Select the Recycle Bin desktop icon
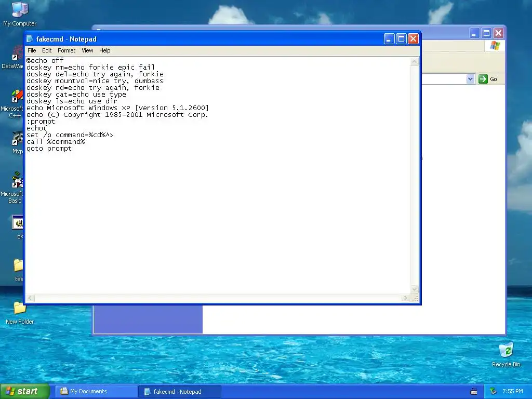This screenshot has width=532, height=399. 506,355
